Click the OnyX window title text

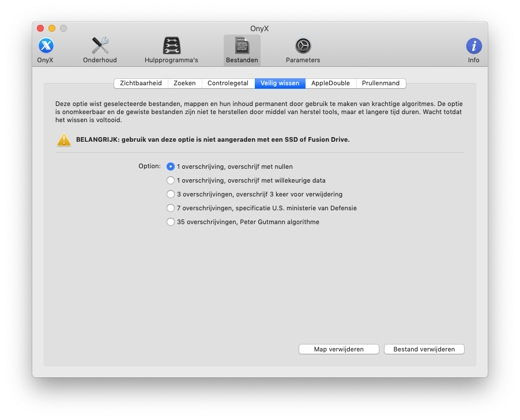click(259, 28)
